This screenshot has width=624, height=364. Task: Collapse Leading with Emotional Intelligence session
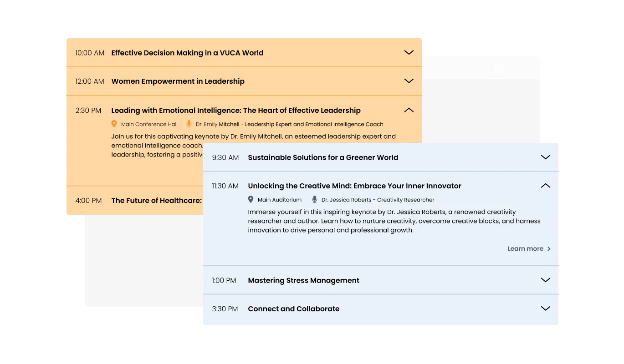point(409,110)
